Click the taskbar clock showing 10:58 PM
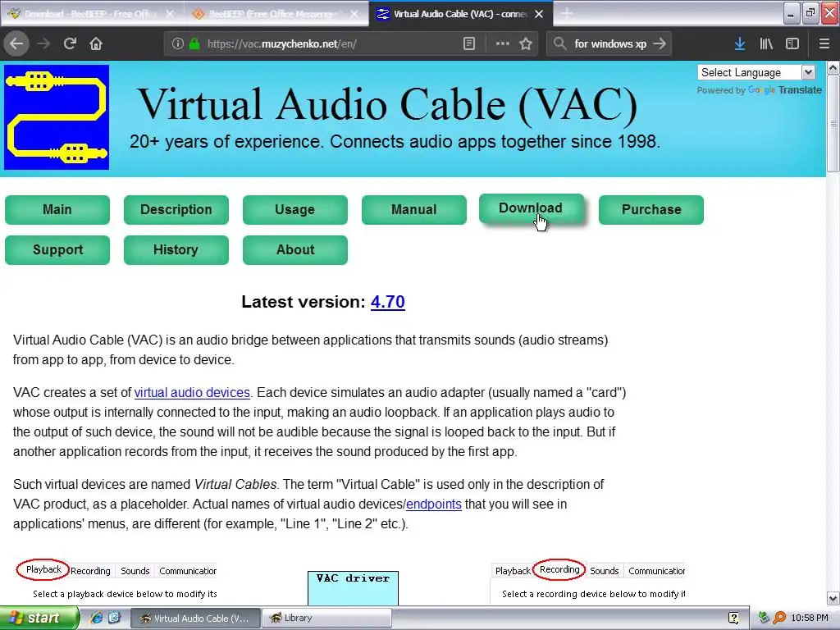This screenshot has height=630, width=840. point(810,618)
